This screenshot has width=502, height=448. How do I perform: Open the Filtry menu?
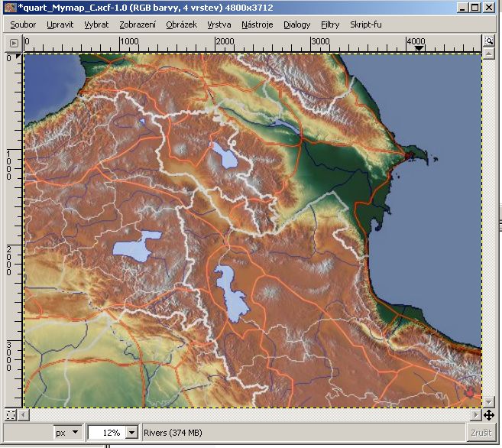[x=330, y=24]
